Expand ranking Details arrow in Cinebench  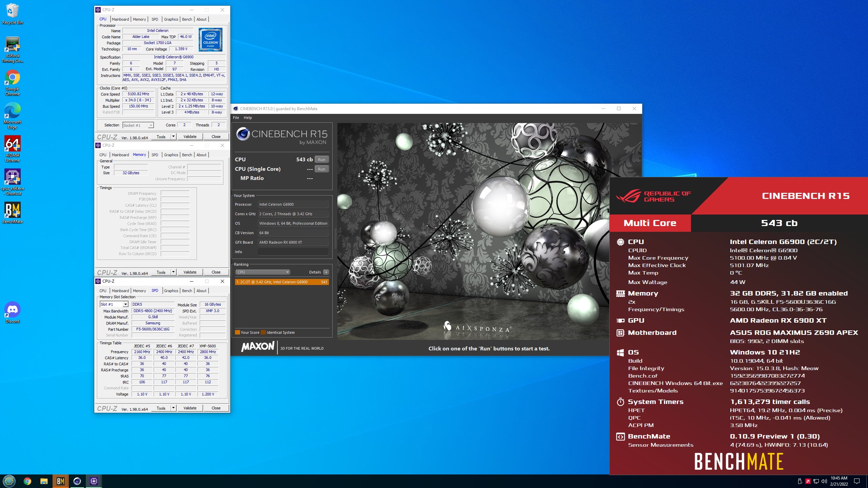coord(326,272)
